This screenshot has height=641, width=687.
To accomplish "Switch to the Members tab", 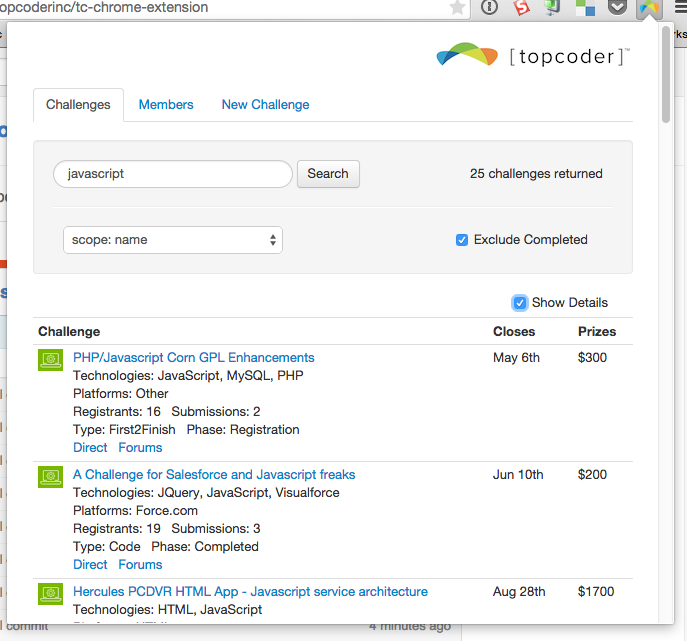I will (x=166, y=105).
